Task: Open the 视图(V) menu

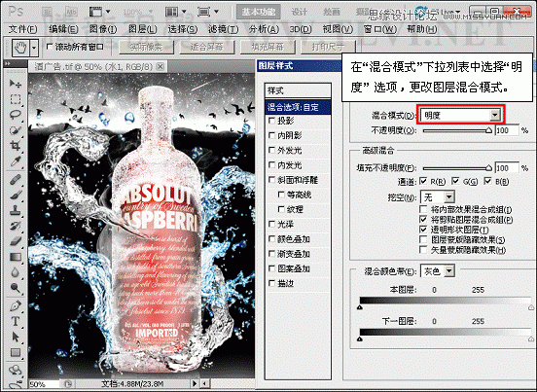Action: (338, 30)
